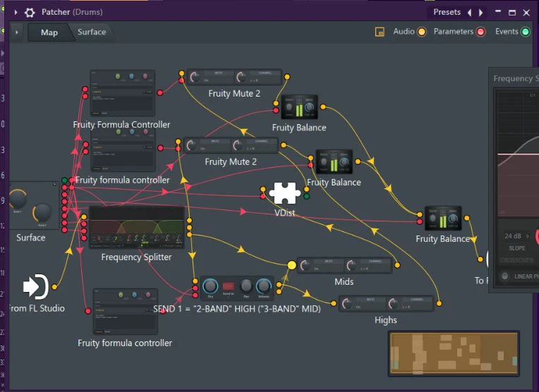This screenshot has height=392, width=539.
Task: Select the rightmost Fruity Balance module
Action: click(443, 218)
